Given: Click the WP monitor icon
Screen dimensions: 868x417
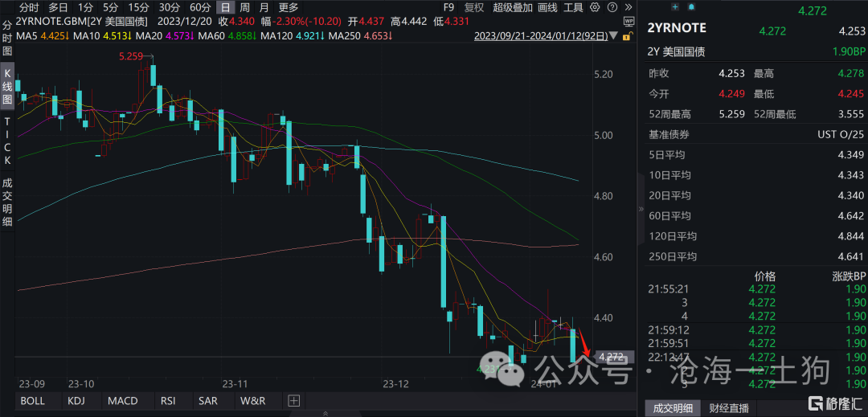Looking at the screenshot, I should pos(628,22).
